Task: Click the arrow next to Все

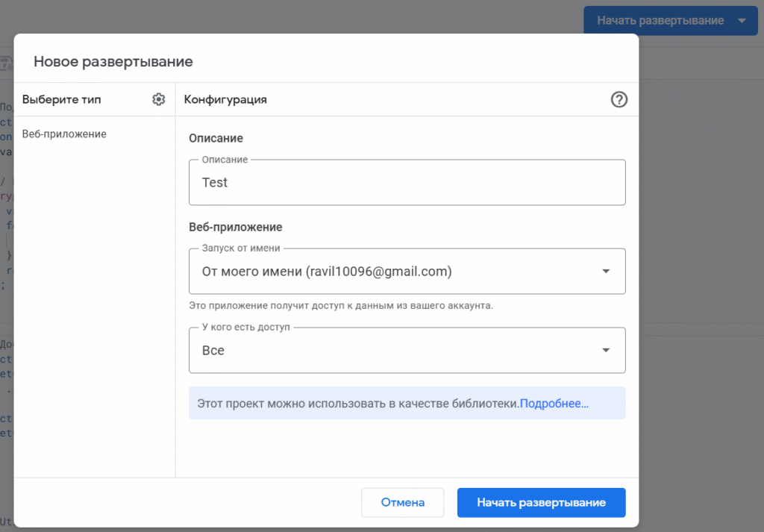Action: pos(606,350)
